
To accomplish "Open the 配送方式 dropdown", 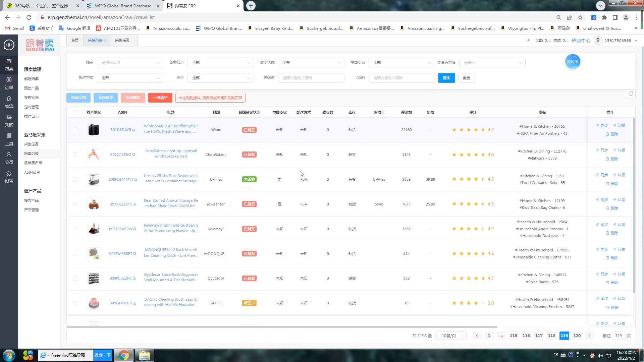I will pyautogui.click(x=130, y=78).
